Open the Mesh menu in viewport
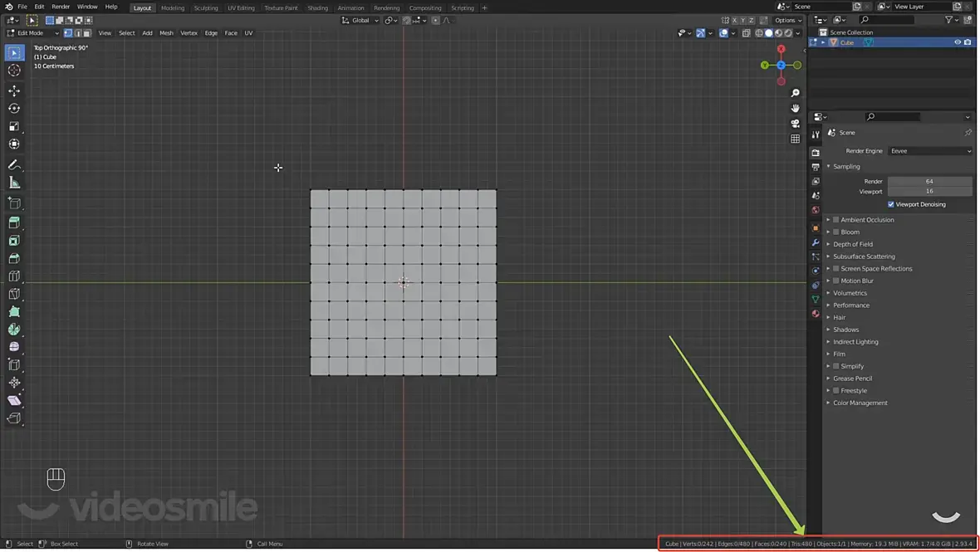980x552 pixels. (x=166, y=33)
